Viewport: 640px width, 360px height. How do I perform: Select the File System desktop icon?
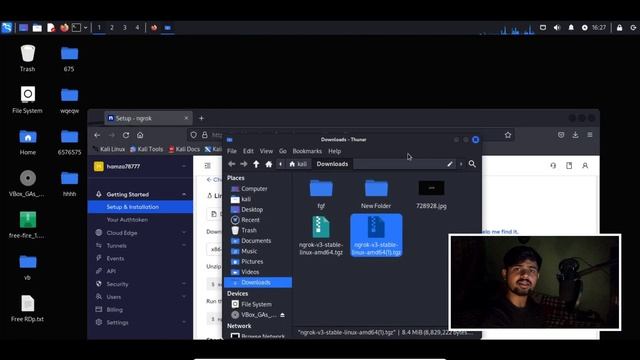[x=27, y=100]
